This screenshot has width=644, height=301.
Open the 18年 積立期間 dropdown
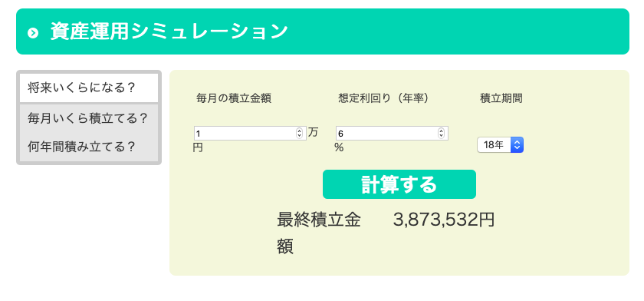point(500,145)
